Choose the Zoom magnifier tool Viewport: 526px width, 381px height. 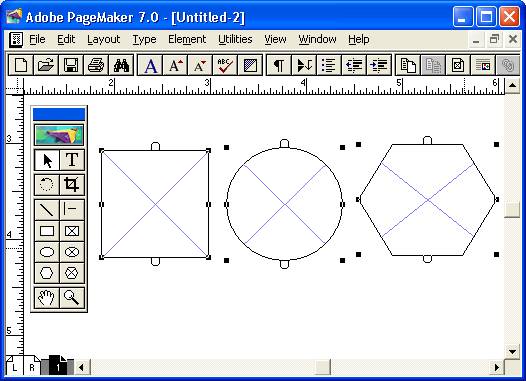(x=72, y=297)
